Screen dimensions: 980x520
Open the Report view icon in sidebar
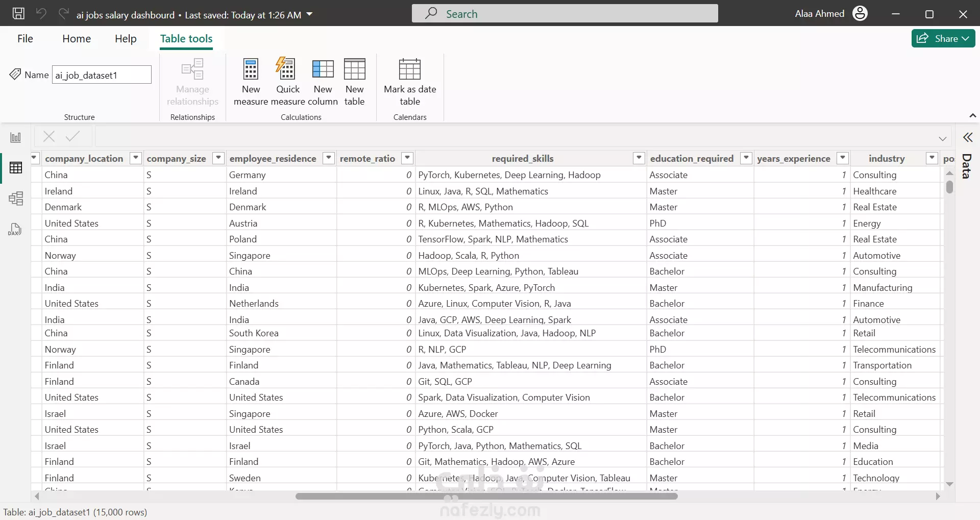[x=16, y=137]
